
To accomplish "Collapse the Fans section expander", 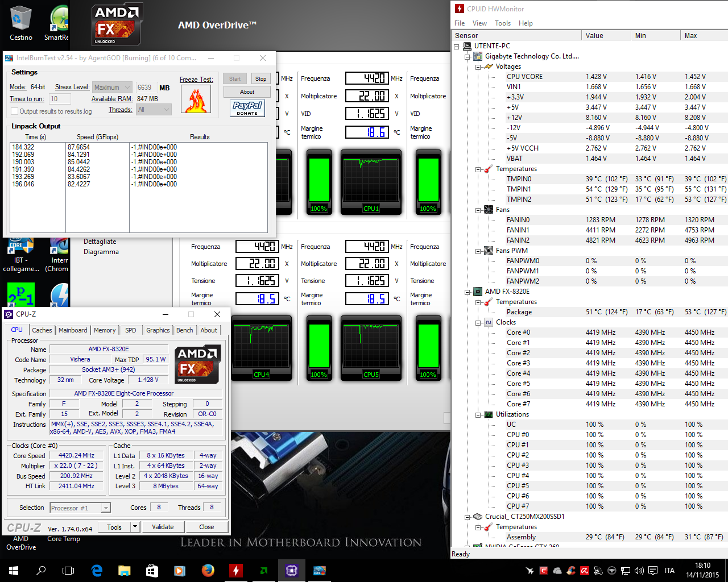I will point(478,210).
